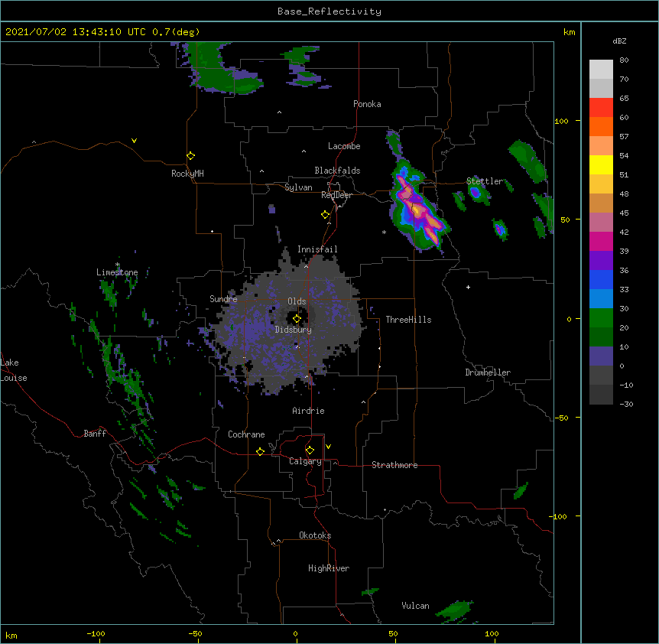
Task: Select the orange 57-60 dBZ legend swatch
Action: click(601, 126)
